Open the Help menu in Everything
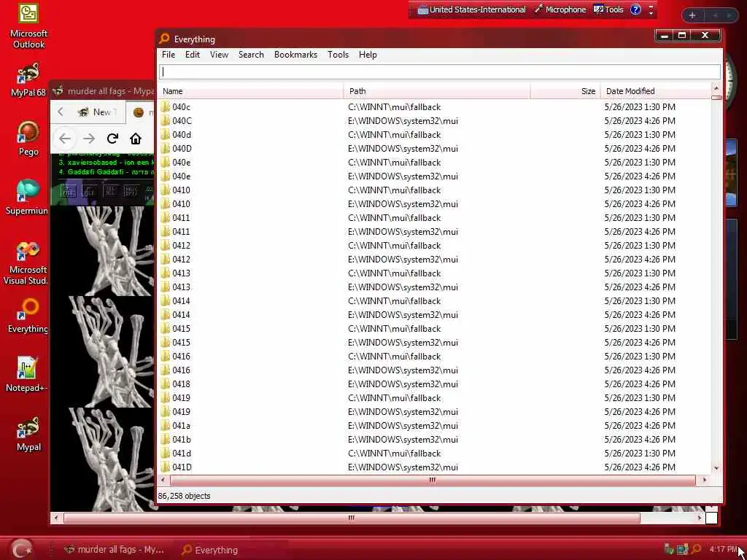Viewport: 747px width, 560px height. [368, 55]
